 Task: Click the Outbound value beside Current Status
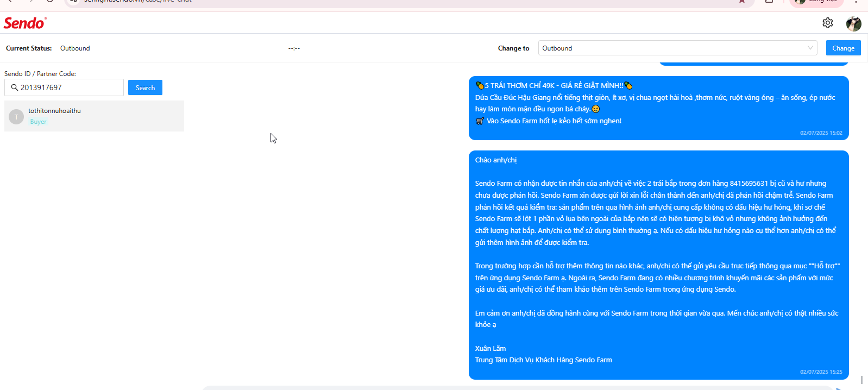(75, 48)
